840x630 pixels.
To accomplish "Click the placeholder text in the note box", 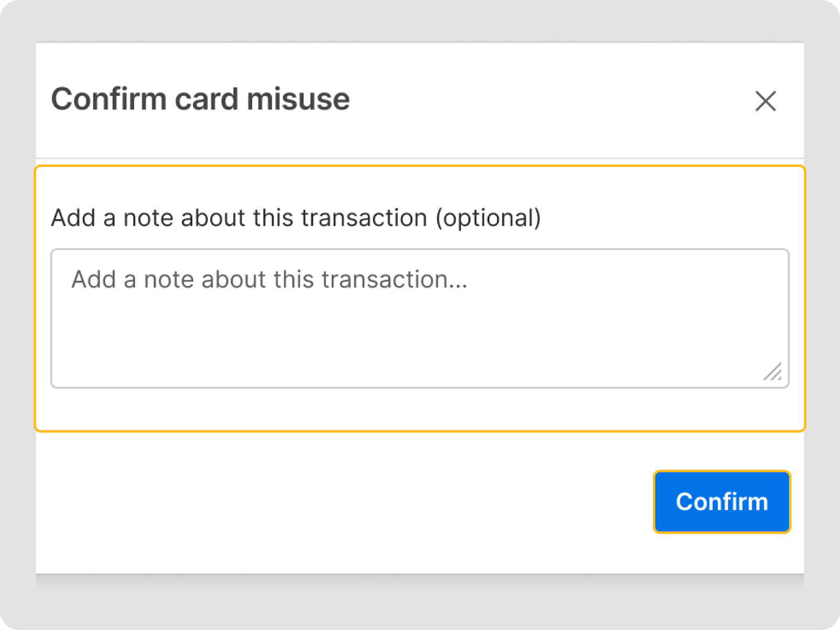I will 269,279.
